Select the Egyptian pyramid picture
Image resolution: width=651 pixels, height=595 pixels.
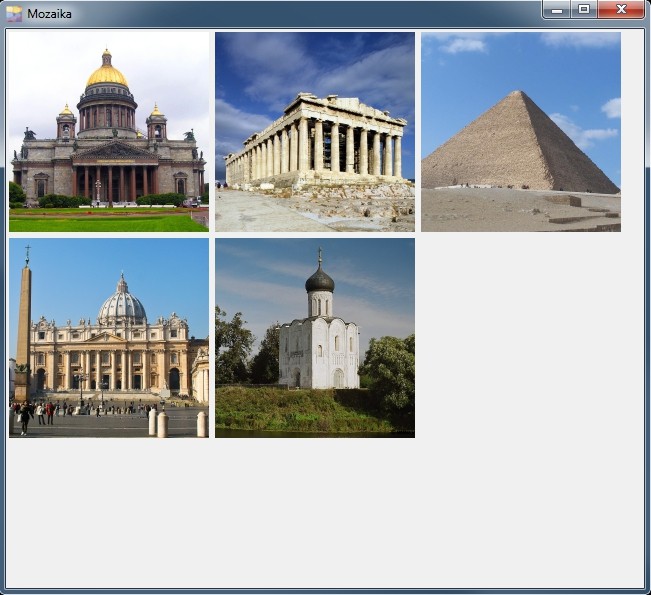coord(521,132)
